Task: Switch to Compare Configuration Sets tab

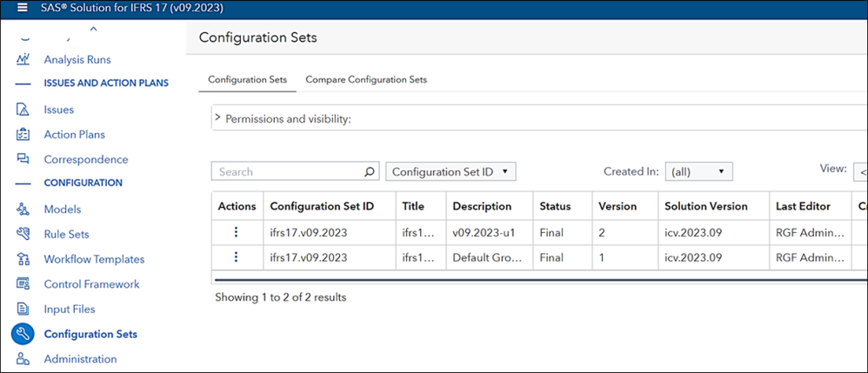Action: point(366,79)
